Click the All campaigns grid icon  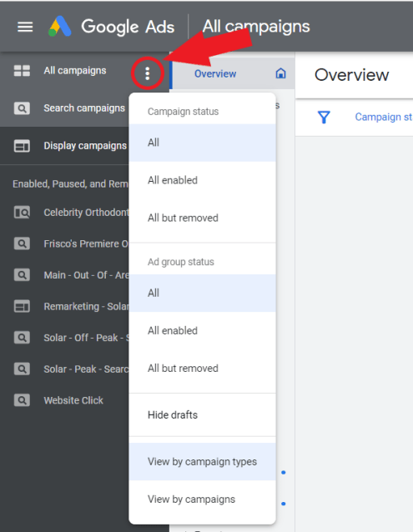(22, 71)
